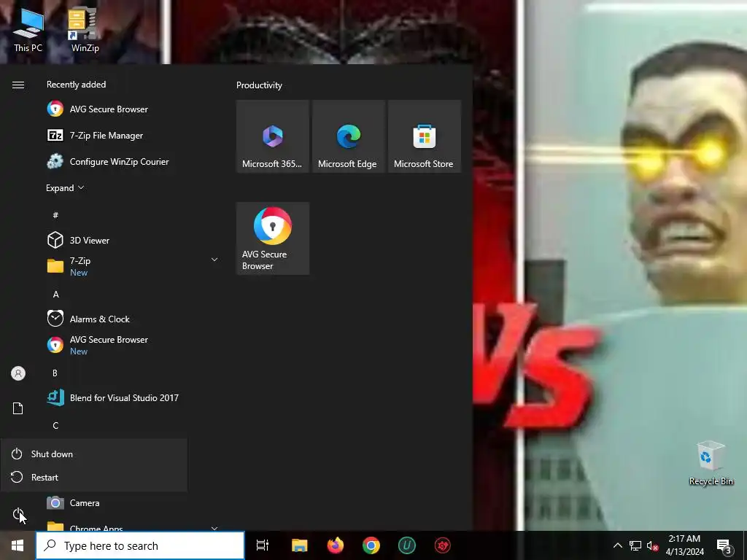747x560 pixels.
Task: Open File Explorer from taskbar
Action: [x=299, y=545]
